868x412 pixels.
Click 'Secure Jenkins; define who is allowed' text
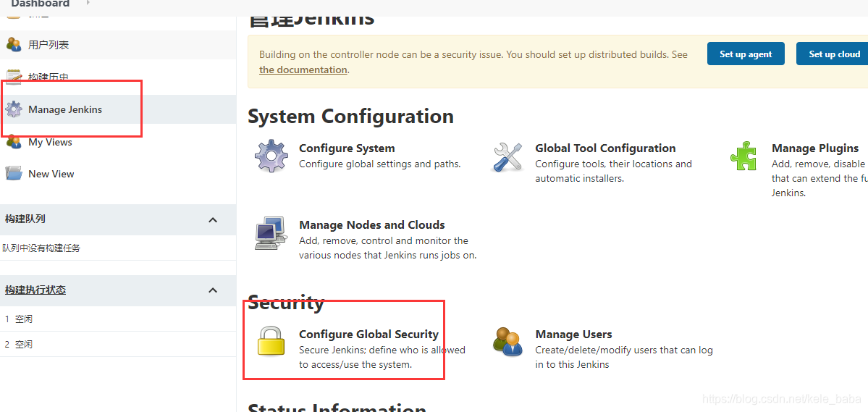[x=382, y=350]
